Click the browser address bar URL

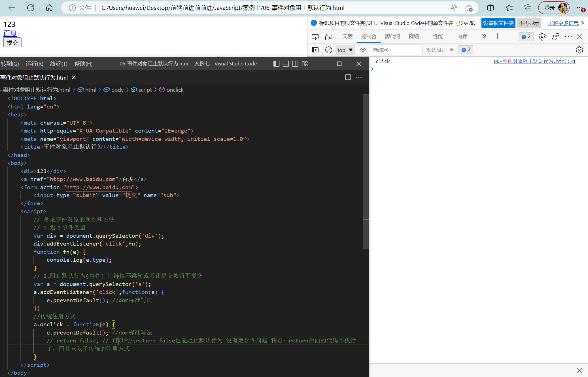coord(223,8)
